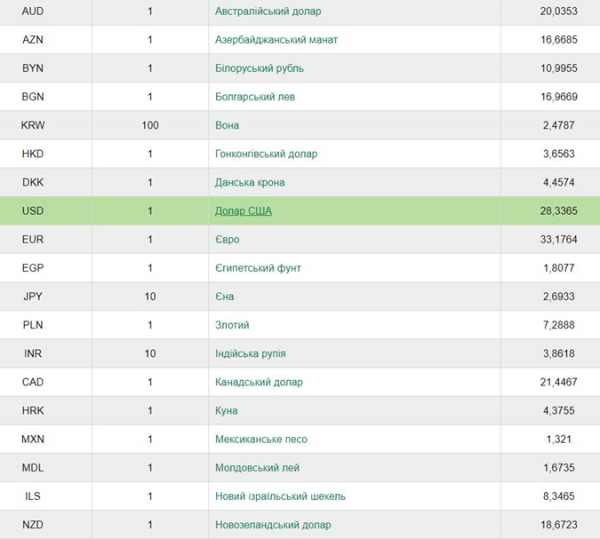Open the Білоруський рубль link
The height and width of the screenshot is (539, 600).
click(259, 68)
